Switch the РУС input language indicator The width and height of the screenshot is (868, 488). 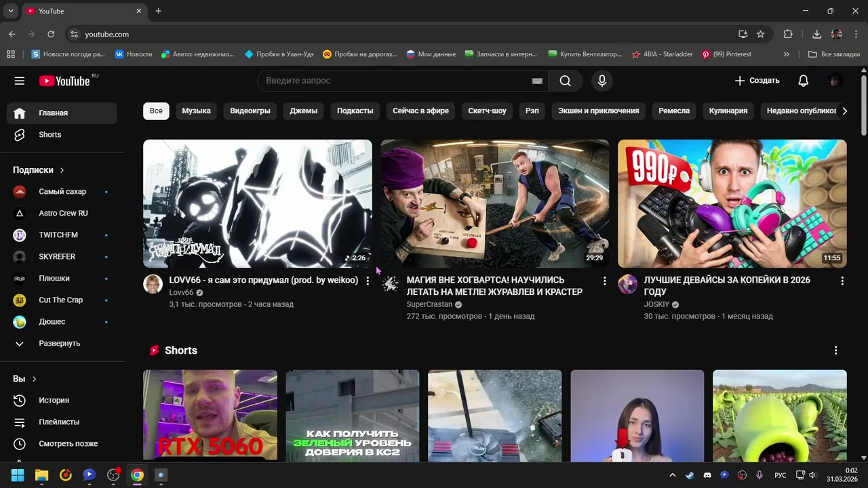[x=781, y=475]
